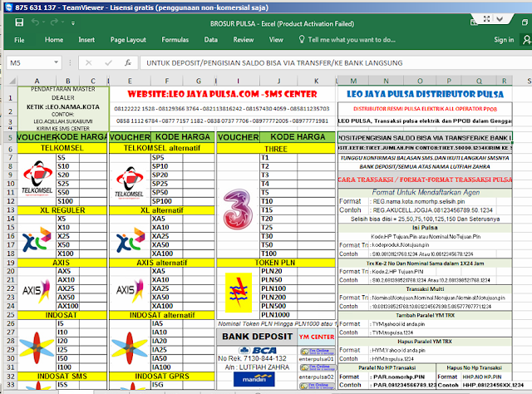Switch to the Home ribbon tab
The height and width of the screenshot is (394, 532).
(x=54, y=40)
